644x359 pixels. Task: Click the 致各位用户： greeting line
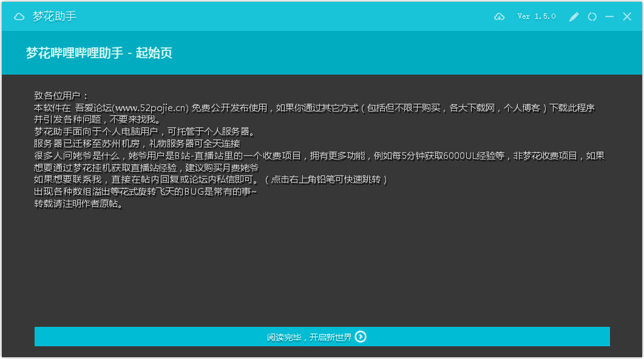(61, 96)
